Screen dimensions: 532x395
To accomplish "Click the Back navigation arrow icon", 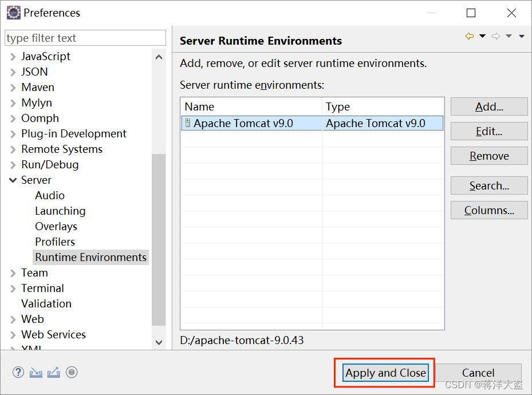I will click(x=470, y=36).
